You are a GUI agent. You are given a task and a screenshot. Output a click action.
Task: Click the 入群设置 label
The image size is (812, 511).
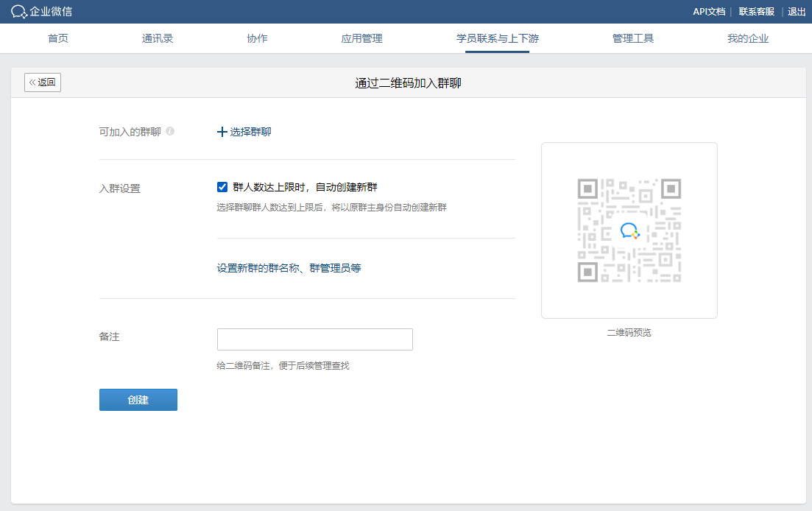coord(119,188)
